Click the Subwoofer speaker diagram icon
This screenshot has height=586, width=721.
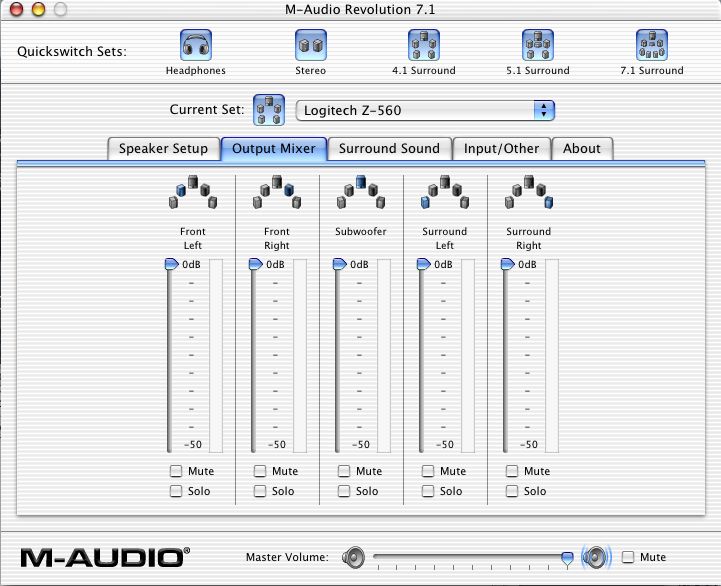point(361,192)
